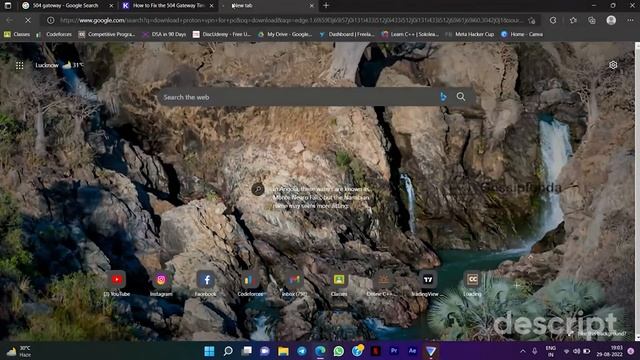
Task: View site information icon in address bar
Action: coord(51,20)
